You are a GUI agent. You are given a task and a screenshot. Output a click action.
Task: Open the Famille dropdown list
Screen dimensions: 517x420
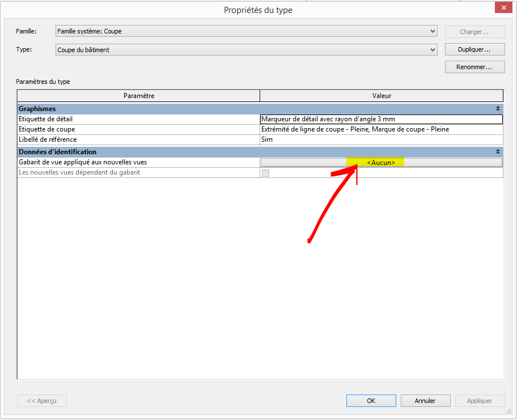[433, 31]
